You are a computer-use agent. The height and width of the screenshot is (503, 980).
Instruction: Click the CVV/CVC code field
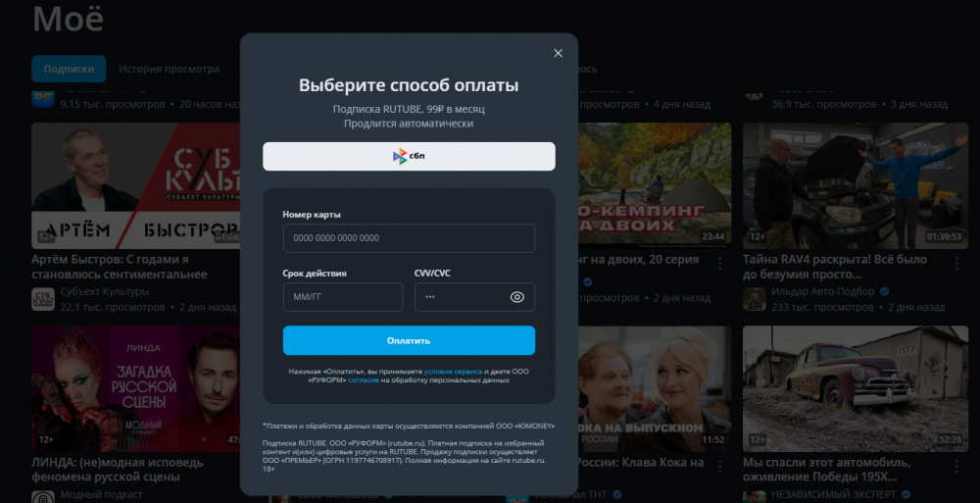click(459, 297)
